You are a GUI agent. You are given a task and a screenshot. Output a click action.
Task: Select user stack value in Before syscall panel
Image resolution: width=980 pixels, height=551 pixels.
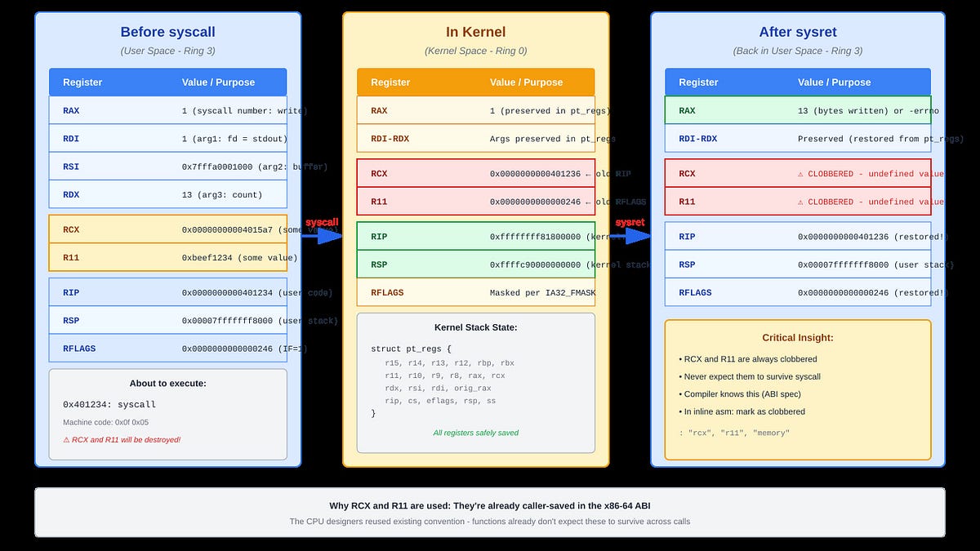(x=260, y=321)
